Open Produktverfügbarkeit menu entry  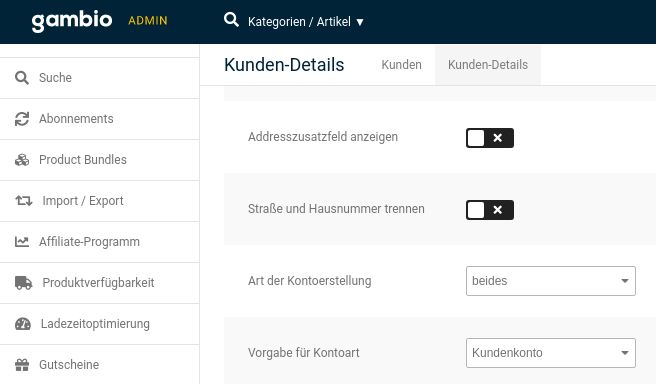click(100, 283)
